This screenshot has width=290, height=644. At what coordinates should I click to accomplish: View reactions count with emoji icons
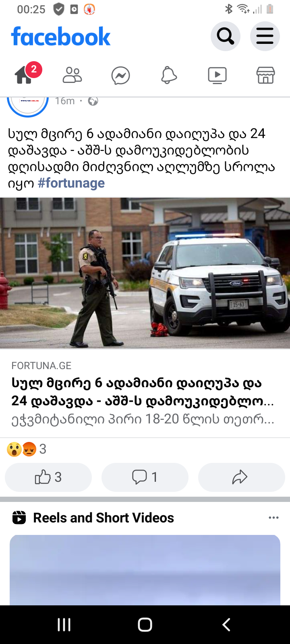pos(27,449)
